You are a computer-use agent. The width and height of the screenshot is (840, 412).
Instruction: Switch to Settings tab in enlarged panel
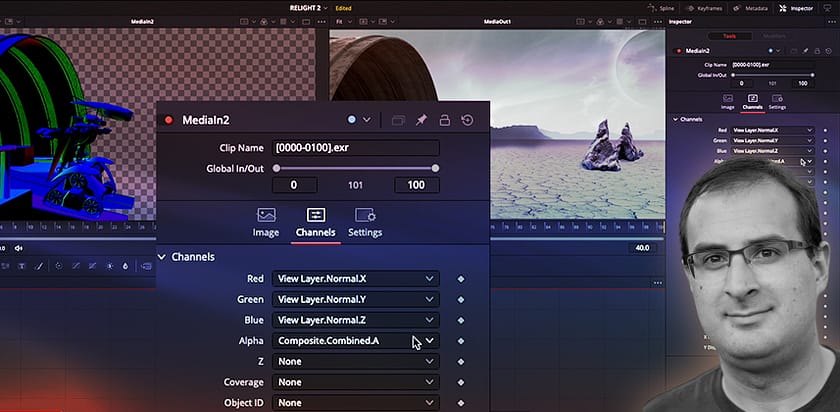pos(365,222)
